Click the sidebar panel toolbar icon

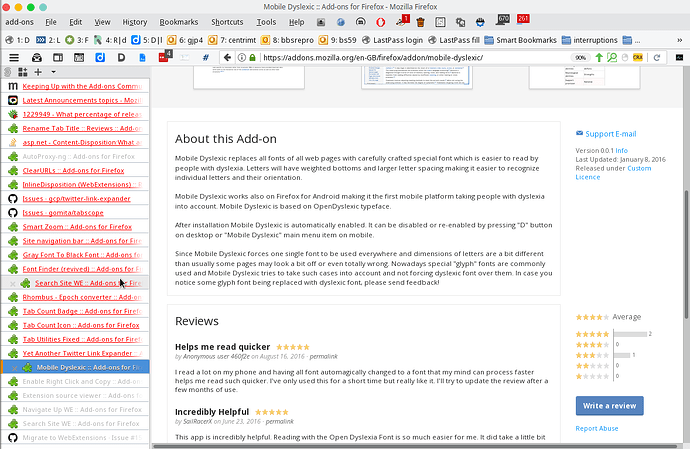58,58
